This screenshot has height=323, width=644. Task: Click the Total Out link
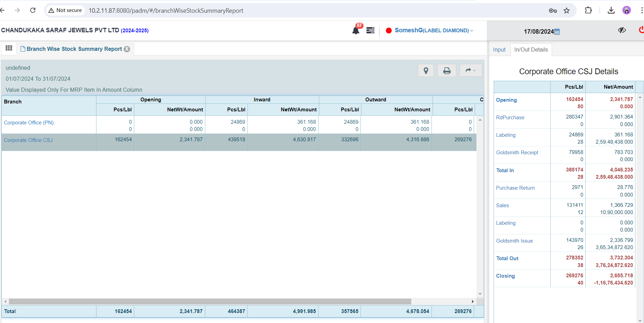click(x=507, y=258)
